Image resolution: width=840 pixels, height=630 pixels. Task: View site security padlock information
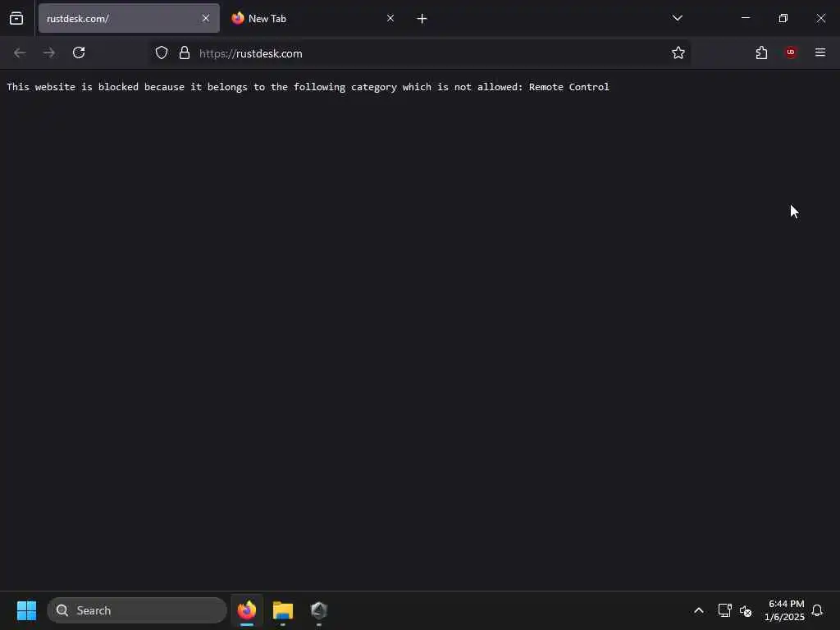point(185,52)
